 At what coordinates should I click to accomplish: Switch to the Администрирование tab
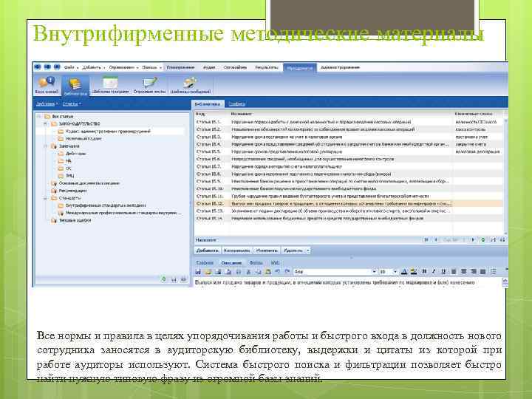coord(340,67)
